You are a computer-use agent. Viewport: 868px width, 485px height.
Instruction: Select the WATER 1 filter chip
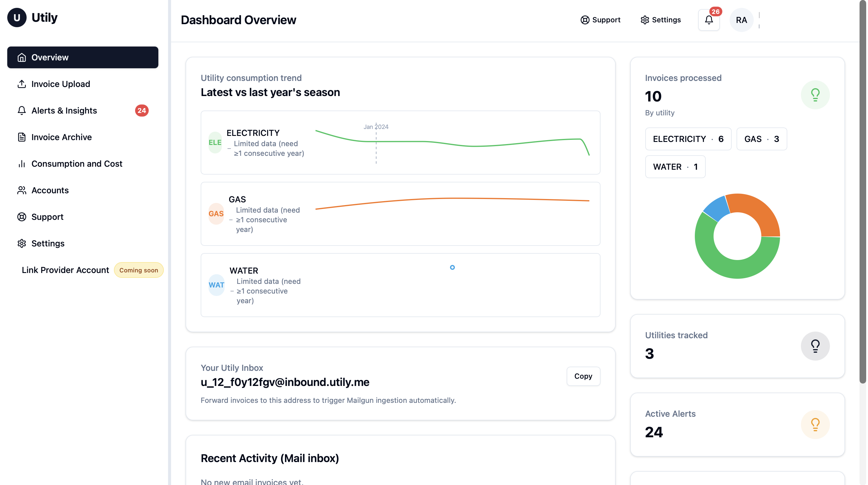(675, 166)
